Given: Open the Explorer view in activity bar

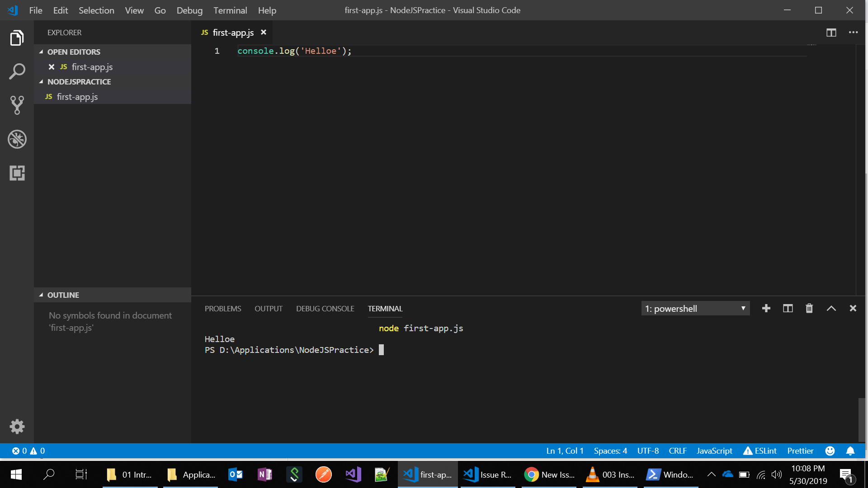Looking at the screenshot, I should tap(17, 38).
